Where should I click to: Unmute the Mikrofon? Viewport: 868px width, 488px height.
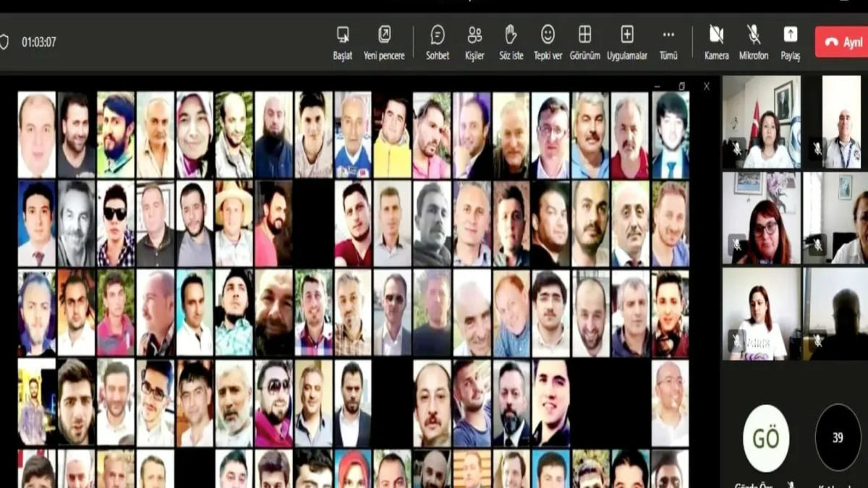pos(753,35)
